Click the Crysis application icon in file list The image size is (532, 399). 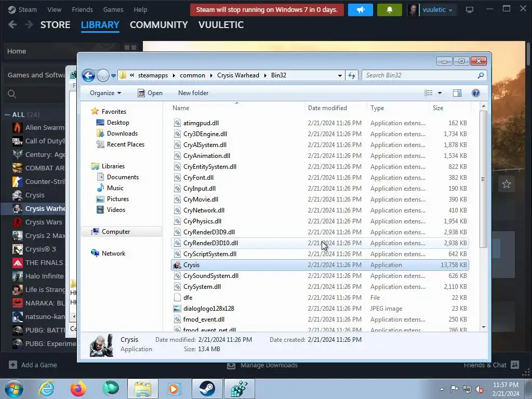click(x=177, y=265)
